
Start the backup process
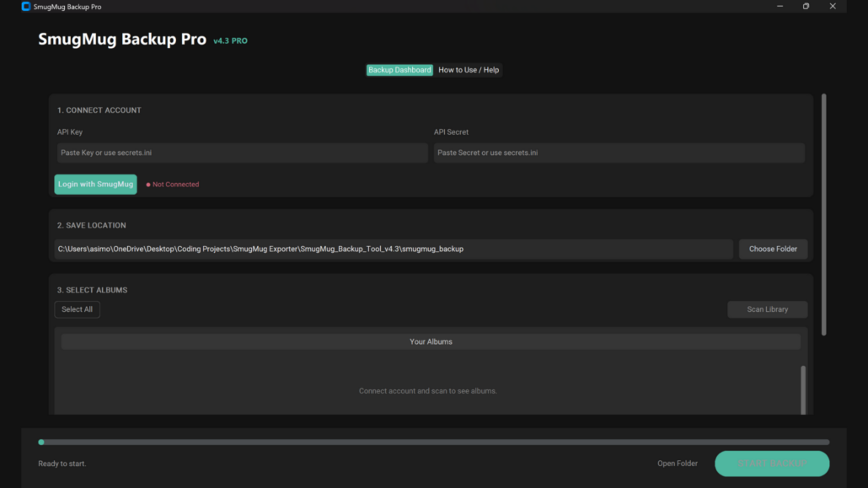point(771,464)
